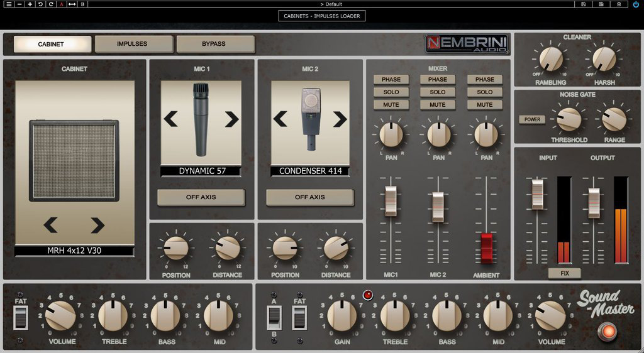Screen dimensions: 644x353
Task: Toggle PHASE on the MIC1 channel
Action: [391, 80]
